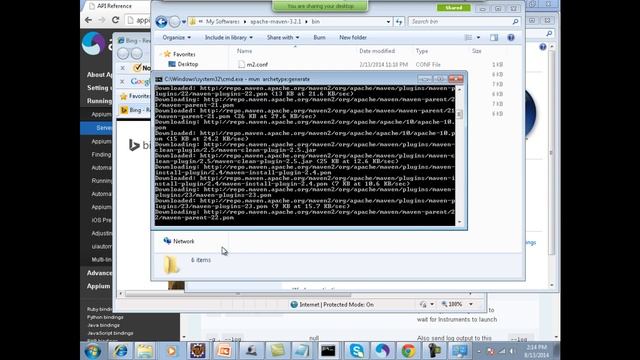Create a New folder
Image resolution: width=640 pixels, height=360 pixels.
point(353,38)
